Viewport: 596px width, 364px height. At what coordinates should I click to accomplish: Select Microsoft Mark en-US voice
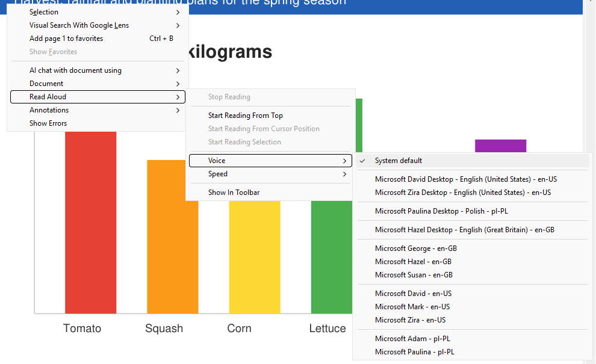click(x=473, y=307)
